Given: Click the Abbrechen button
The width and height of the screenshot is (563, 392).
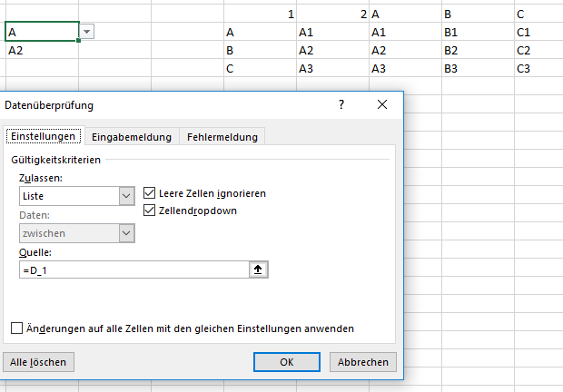Looking at the screenshot, I should click(363, 361).
